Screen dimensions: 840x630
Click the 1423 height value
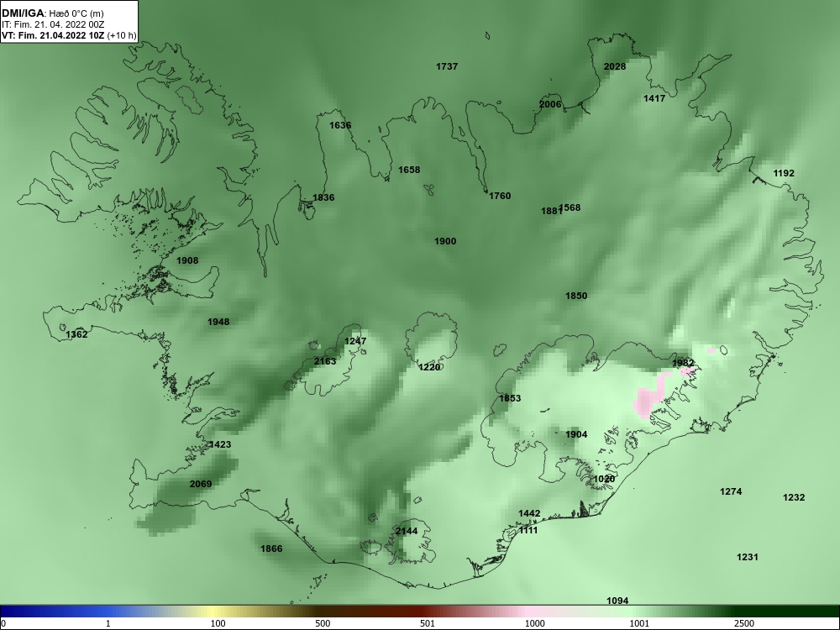tap(220, 444)
